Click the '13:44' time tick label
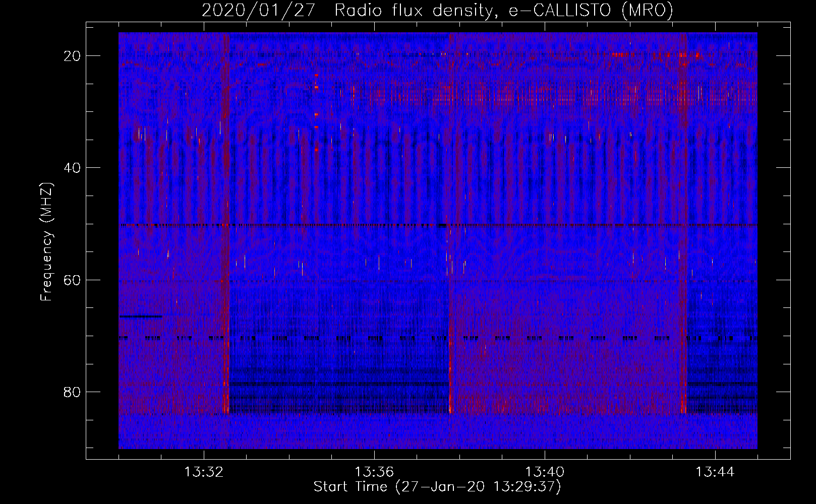 [715, 472]
